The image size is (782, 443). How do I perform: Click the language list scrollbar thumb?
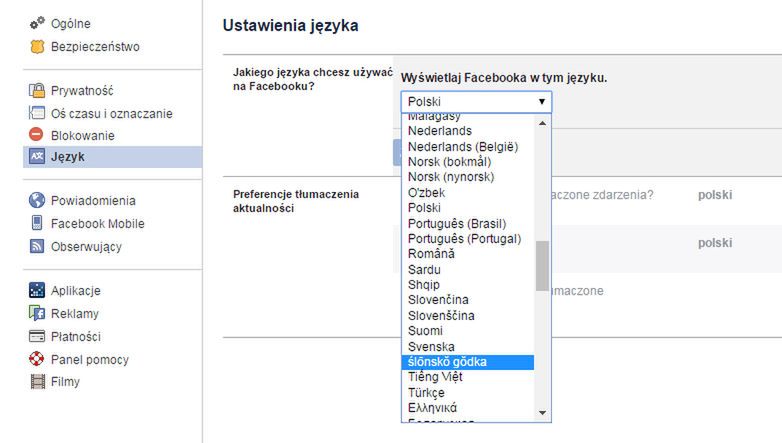[542, 266]
